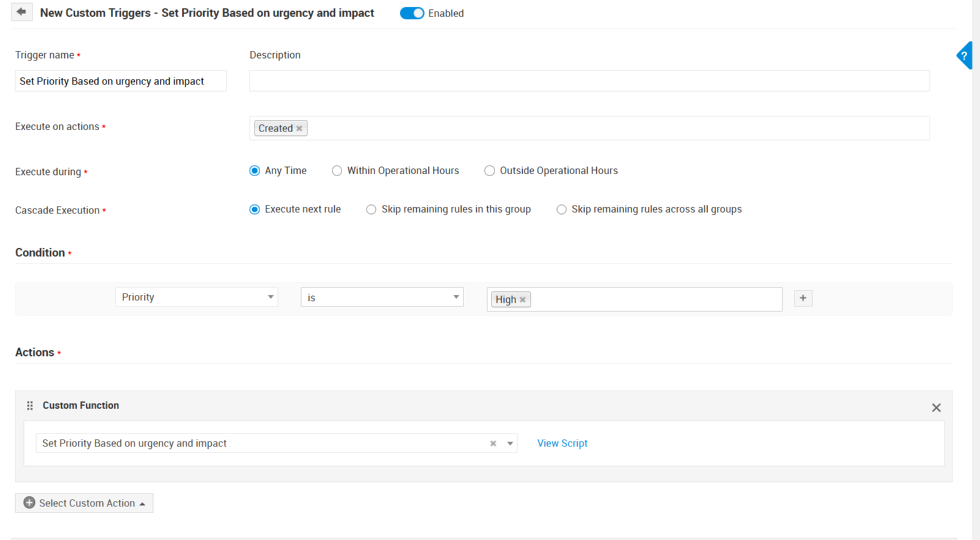Choose Skip remaining rules across all groups
Image resolution: width=980 pixels, height=540 pixels.
click(561, 209)
